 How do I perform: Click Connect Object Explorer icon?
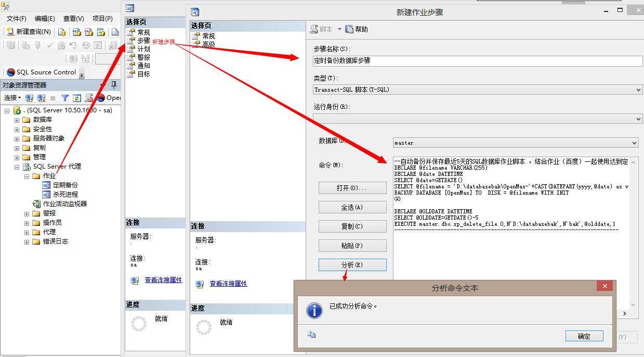pyautogui.click(x=30, y=98)
